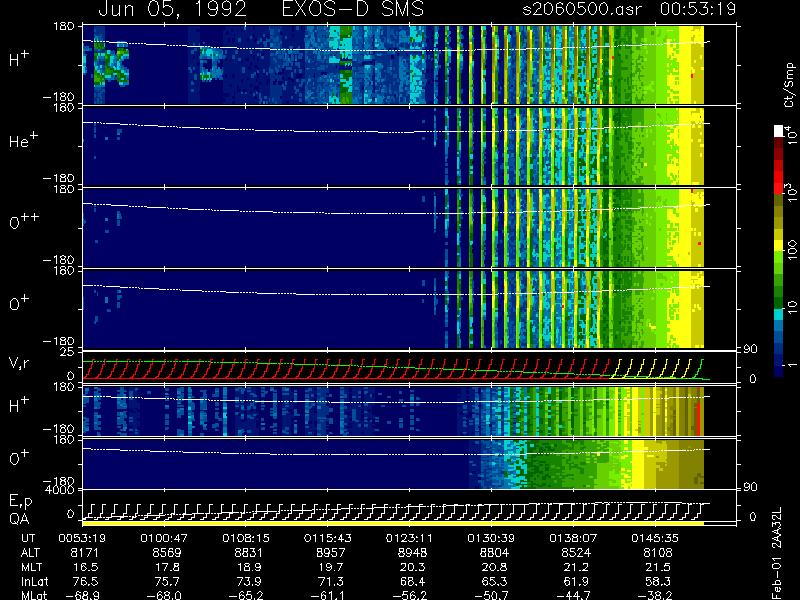Click InLat value "61.9"
Screen dimensions: 800x600
(x=577, y=581)
